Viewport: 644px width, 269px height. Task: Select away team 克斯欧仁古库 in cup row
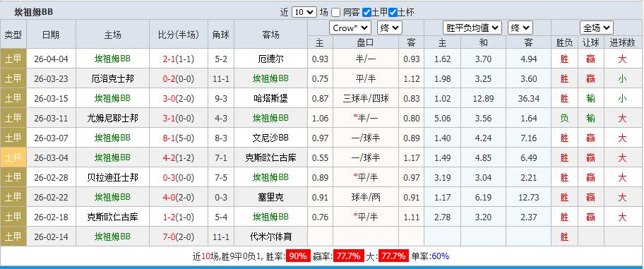click(x=270, y=157)
